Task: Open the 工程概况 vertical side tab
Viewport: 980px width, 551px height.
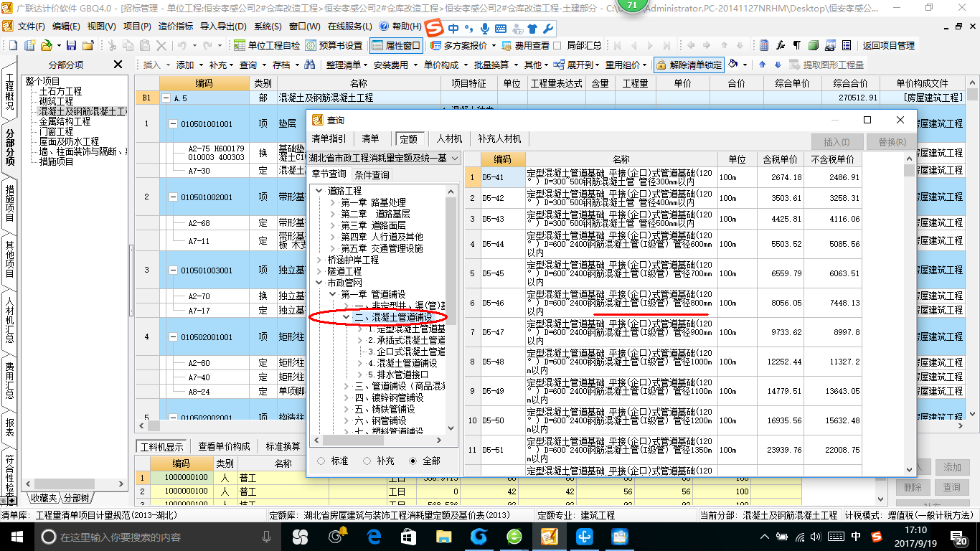Action: tap(9, 91)
